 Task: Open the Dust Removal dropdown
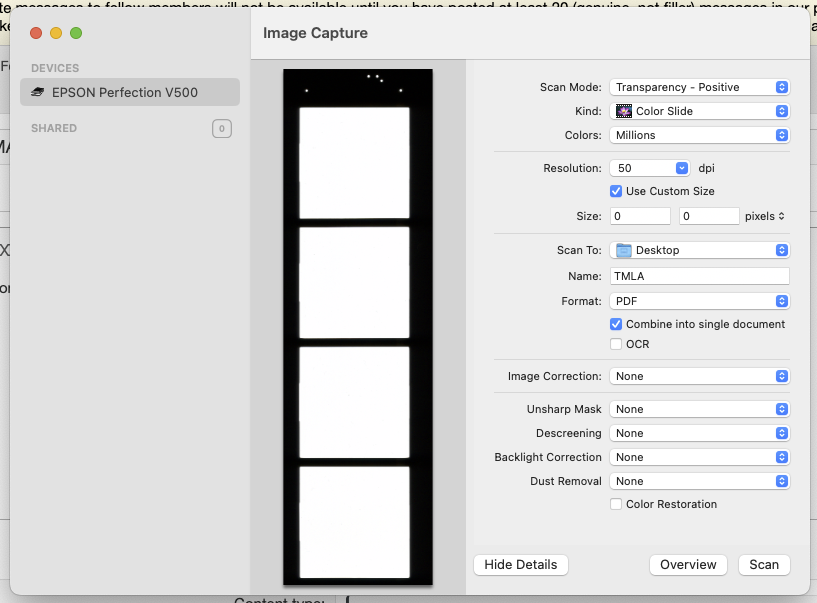coord(699,481)
